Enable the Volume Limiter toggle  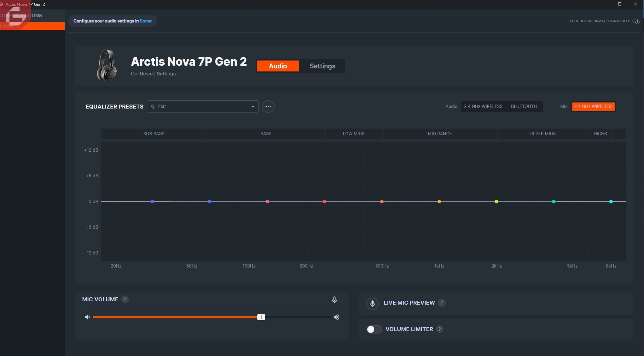pos(374,329)
